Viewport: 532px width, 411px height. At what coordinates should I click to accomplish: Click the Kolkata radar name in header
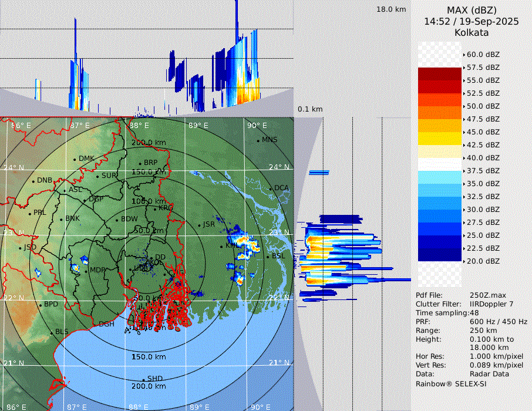(471, 32)
